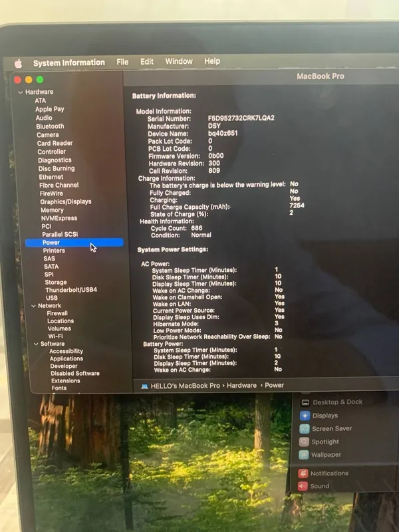Select Camera in the sidebar

click(48, 135)
